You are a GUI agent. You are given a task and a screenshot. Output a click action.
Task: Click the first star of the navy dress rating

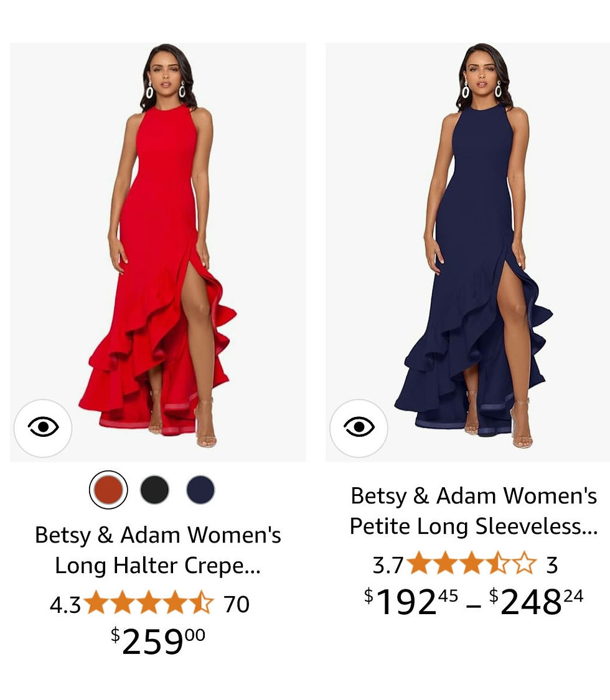click(419, 564)
